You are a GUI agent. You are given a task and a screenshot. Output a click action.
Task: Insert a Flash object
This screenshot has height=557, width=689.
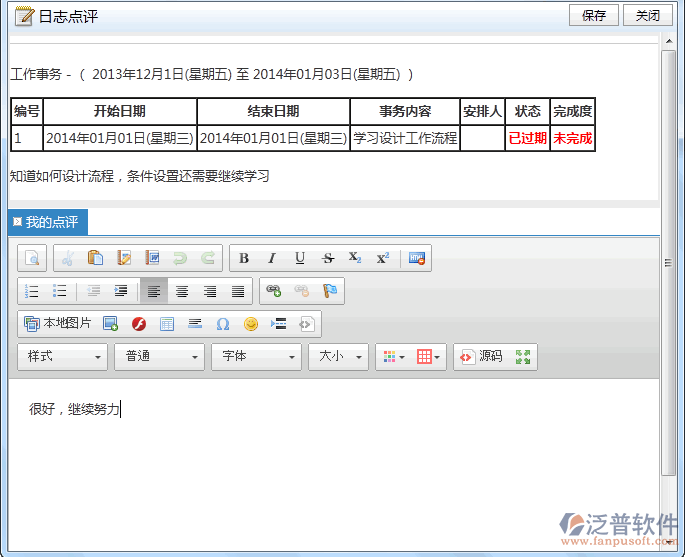click(x=139, y=324)
